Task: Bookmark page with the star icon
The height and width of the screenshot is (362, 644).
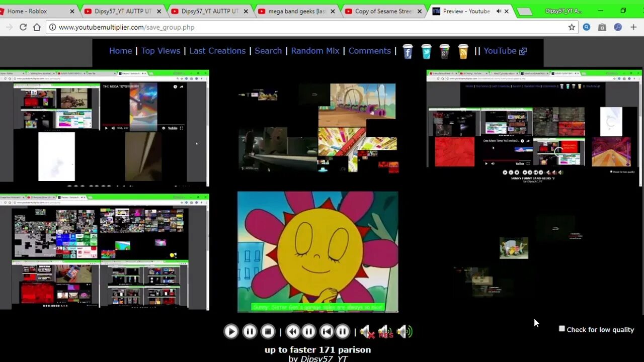Action: [x=572, y=27]
